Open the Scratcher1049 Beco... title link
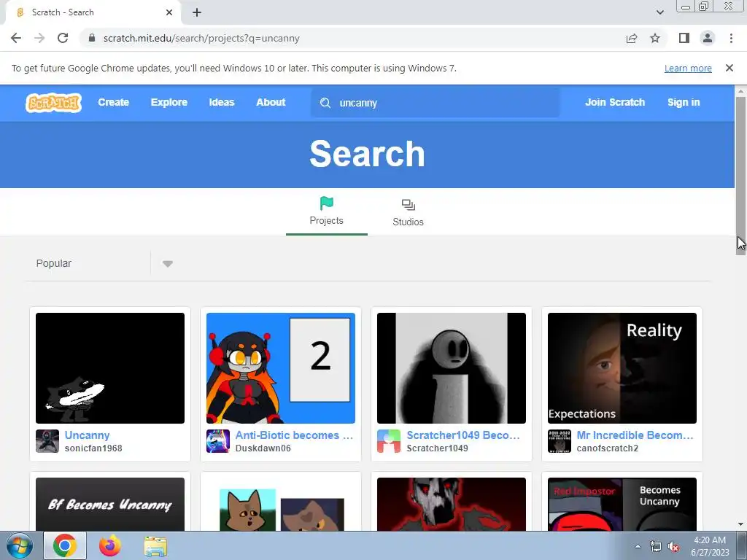Image resolution: width=747 pixels, height=560 pixels. [463, 435]
